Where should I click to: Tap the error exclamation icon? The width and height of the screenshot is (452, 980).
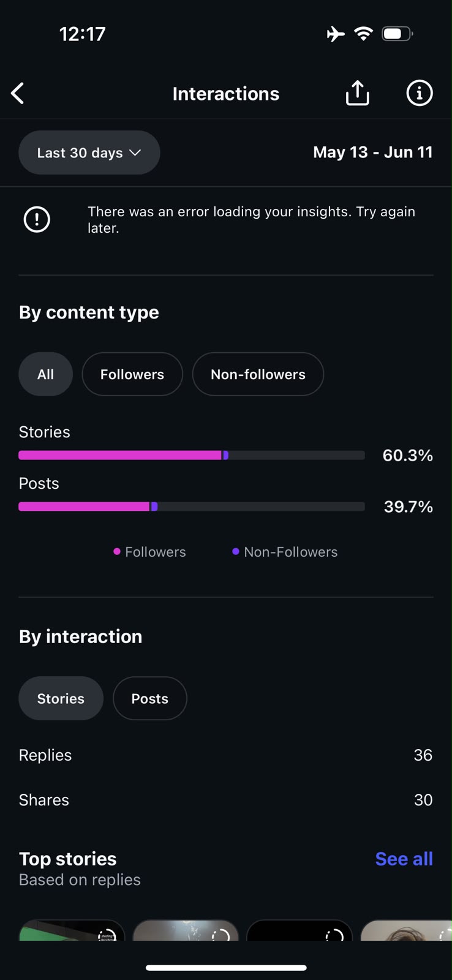pos(37,219)
